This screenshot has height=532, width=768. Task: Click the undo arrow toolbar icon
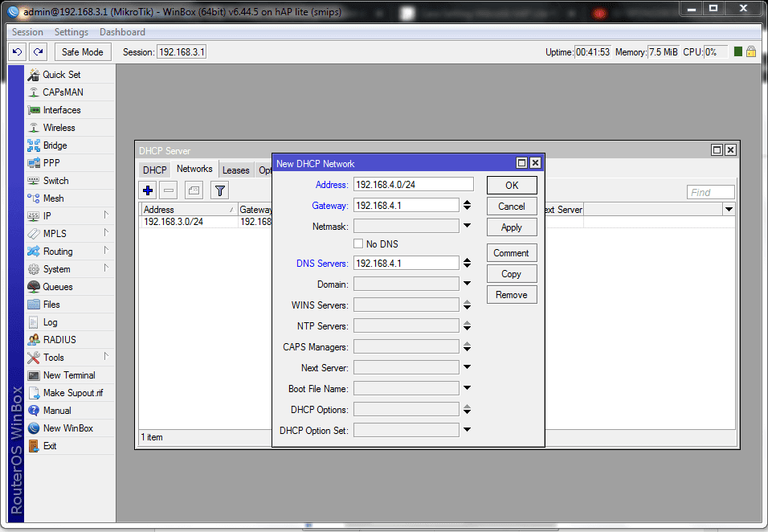[x=18, y=51]
